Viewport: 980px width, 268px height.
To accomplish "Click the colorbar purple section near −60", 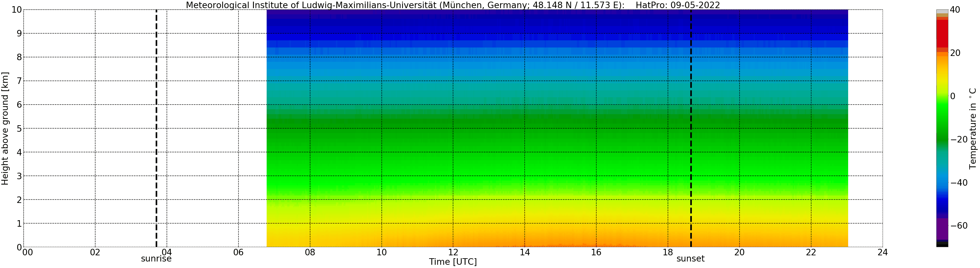I will pos(942,229).
